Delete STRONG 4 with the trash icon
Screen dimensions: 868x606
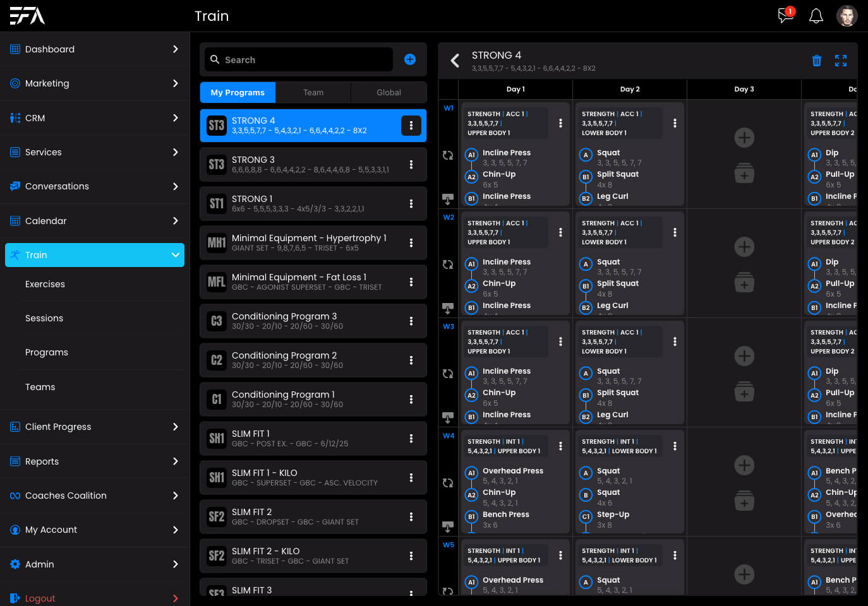click(x=816, y=61)
